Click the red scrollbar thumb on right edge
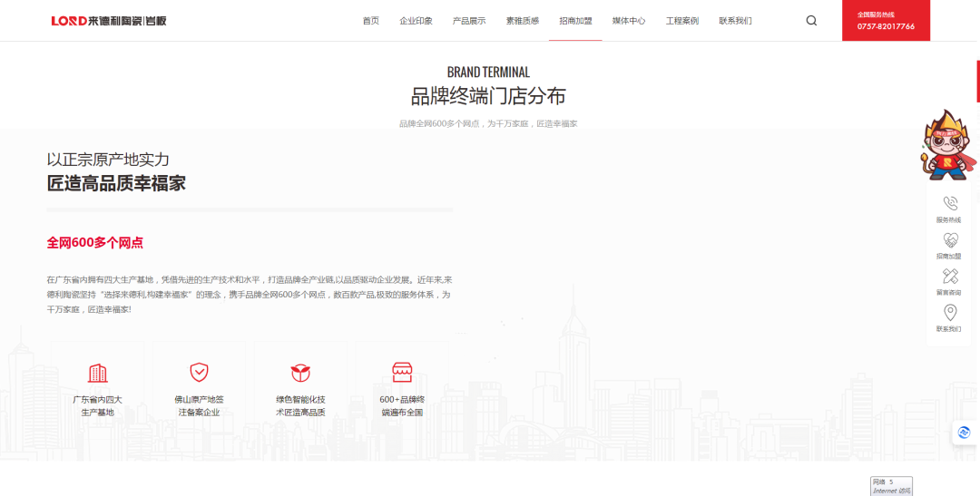This screenshot has width=980, height=496. point(977,82)
